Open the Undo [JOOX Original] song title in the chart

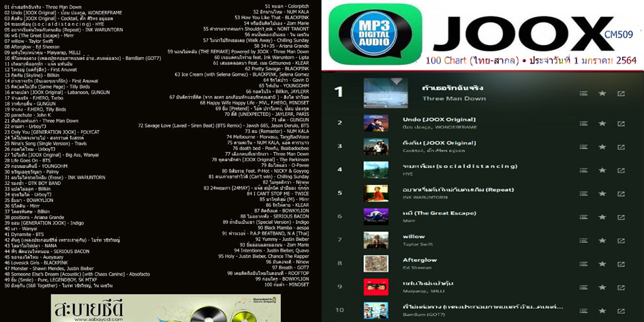(439, 119)
